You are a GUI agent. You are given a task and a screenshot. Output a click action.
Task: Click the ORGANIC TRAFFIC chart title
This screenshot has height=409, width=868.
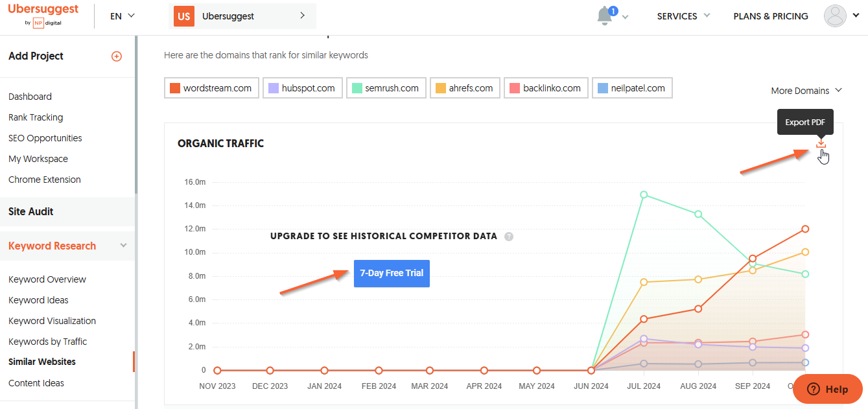pyautogui.click(x=221, y=144)
